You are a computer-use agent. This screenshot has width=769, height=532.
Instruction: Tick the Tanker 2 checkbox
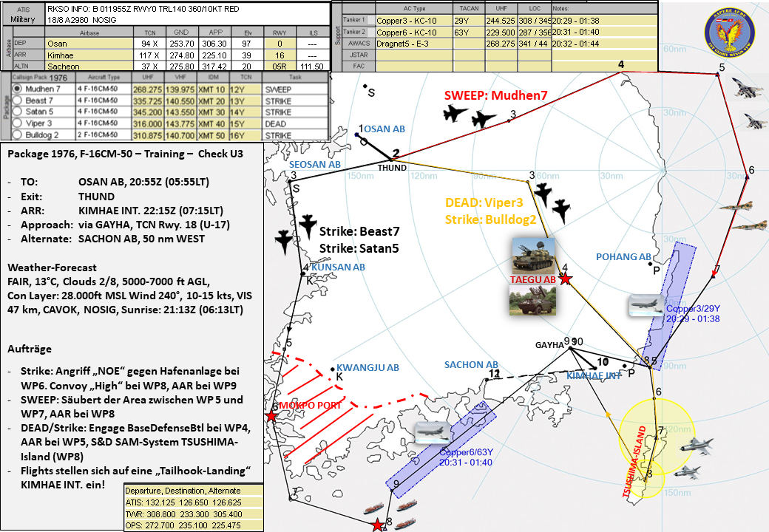click(370, 33)
